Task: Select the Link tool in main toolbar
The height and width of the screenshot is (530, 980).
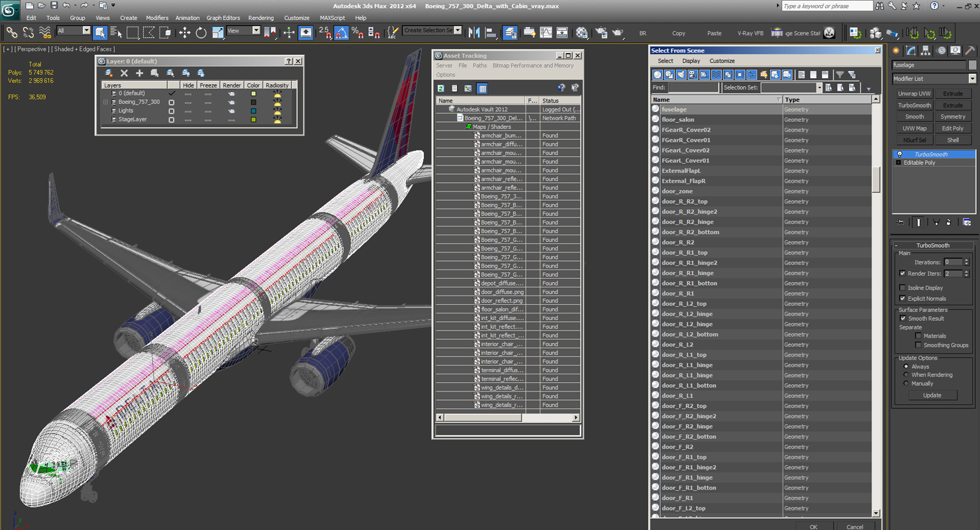Action: pyautogui.click(x=12, y=32)
